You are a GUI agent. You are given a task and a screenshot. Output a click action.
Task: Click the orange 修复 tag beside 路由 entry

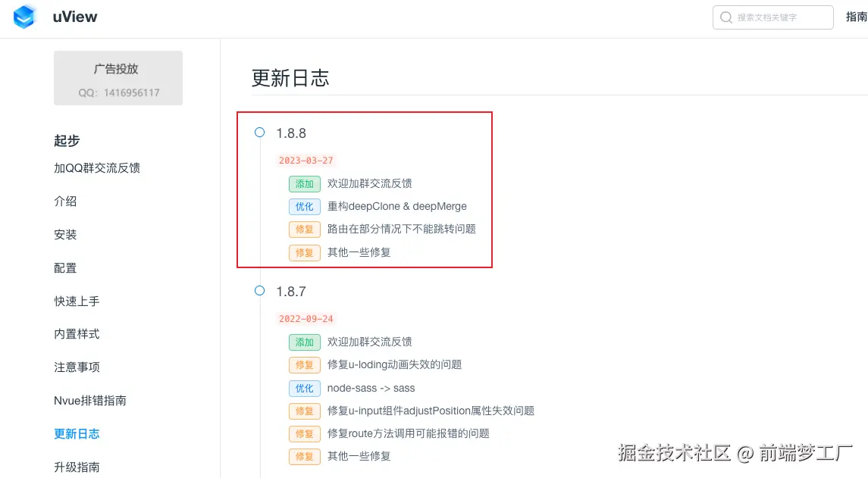coord(304,230)
